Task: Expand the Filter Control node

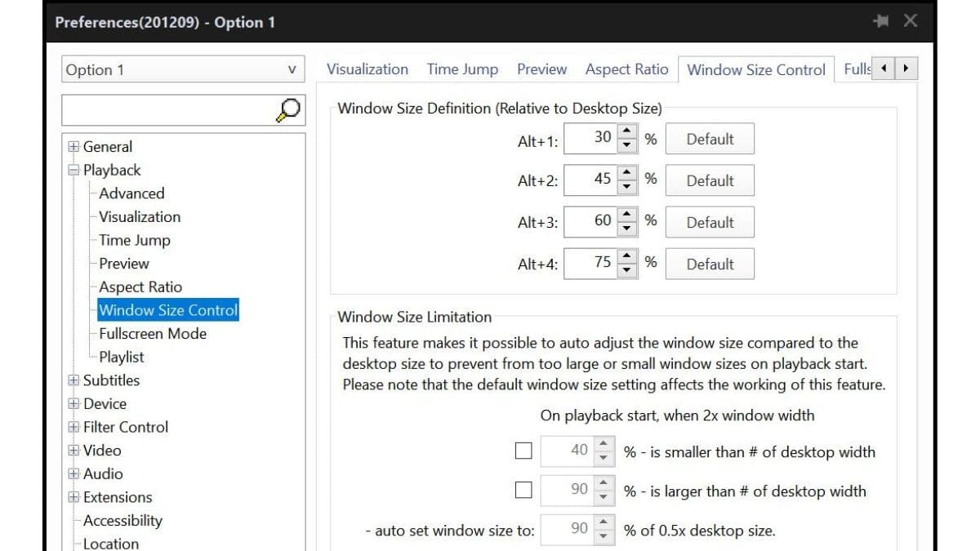Action: click(73, 427)
